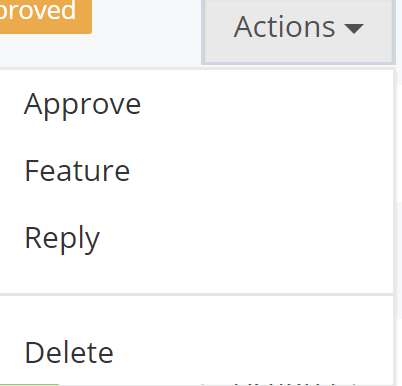The height and width of the screenshot is (386, 402).
Task: Click the Delete text link below the divider
Action: coord(69,352)
